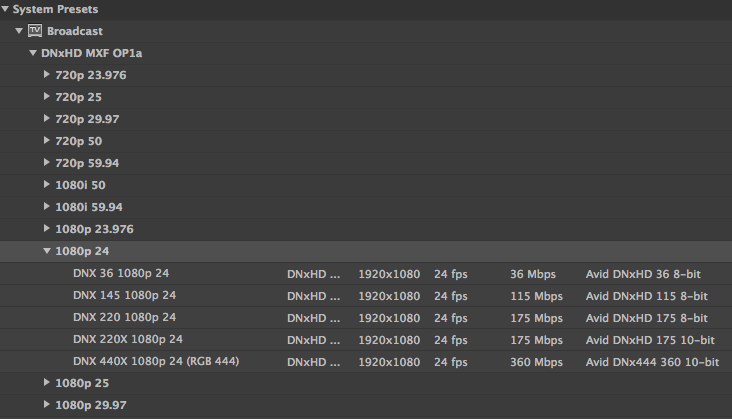Viewport: 732px width, 419px height.
Task: Click 24 fps cell of DNX 36 row
Action: click(x=450, y=274)
